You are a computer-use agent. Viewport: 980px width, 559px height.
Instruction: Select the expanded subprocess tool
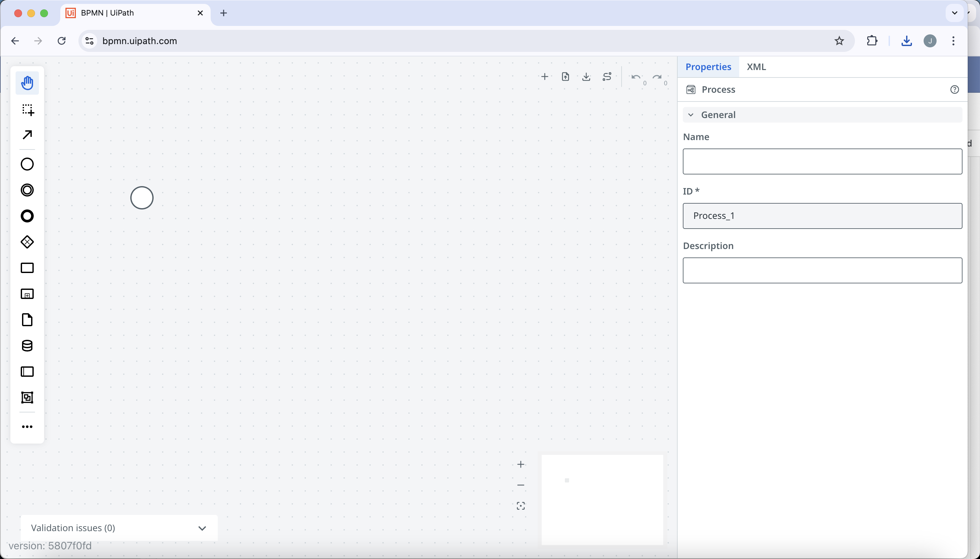tap(27, 294)
